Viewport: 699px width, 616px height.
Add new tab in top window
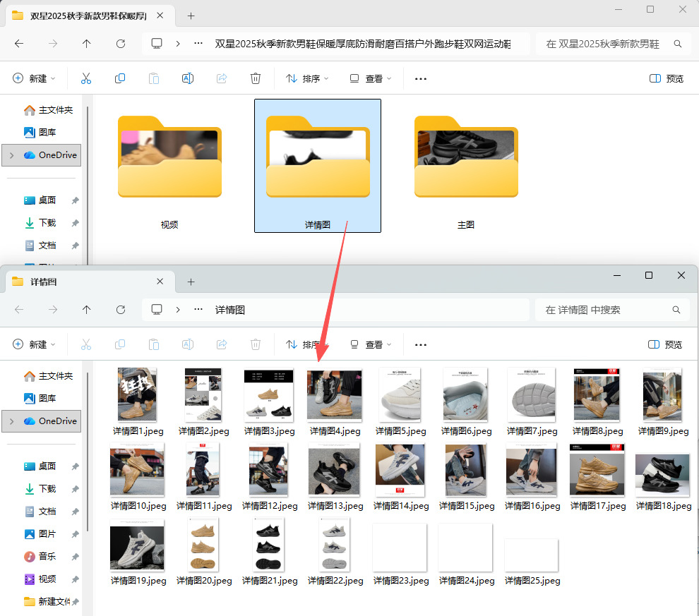[191, 16]
